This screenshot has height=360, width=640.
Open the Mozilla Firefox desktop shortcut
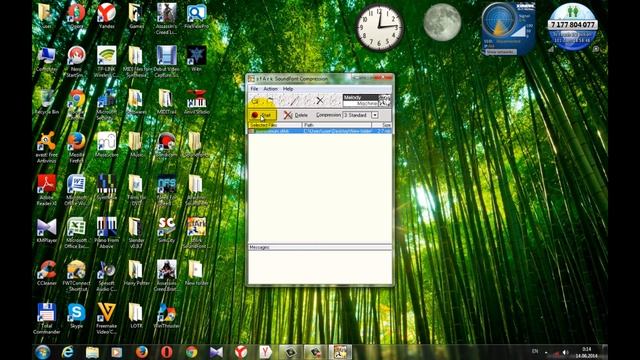pos(76,147)
